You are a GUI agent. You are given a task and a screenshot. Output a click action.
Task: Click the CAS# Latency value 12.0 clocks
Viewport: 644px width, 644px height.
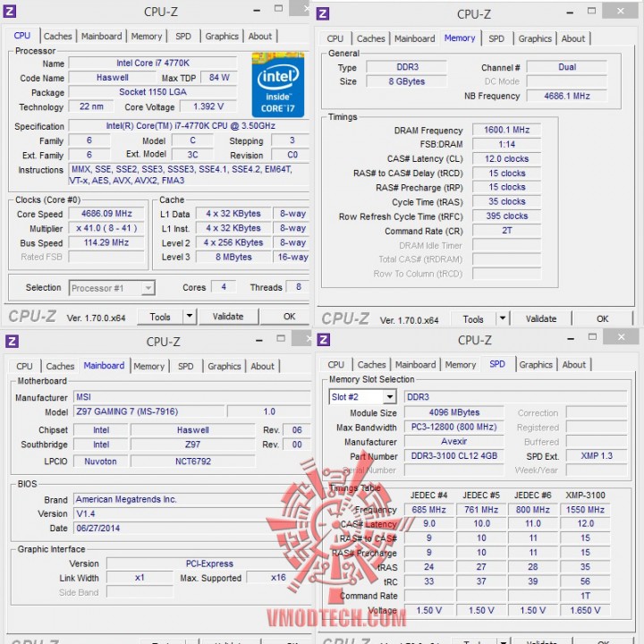(x=506, y=158)
